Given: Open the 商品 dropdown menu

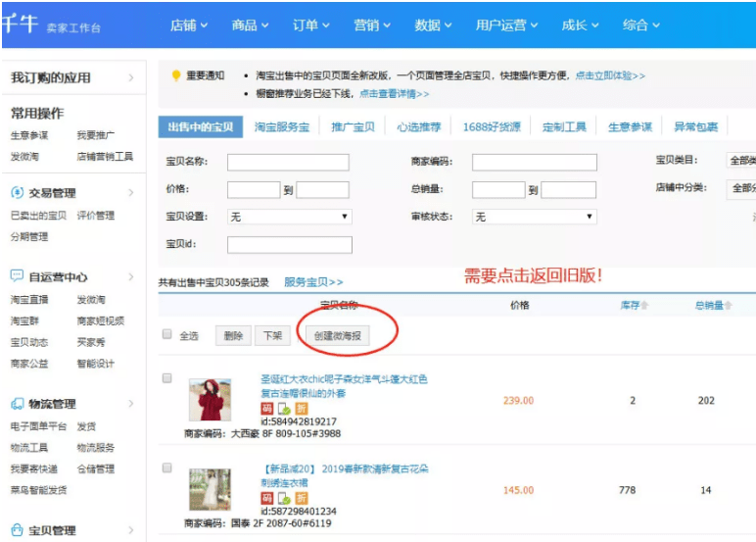Looking at the screenshot, I should (250, 25).
